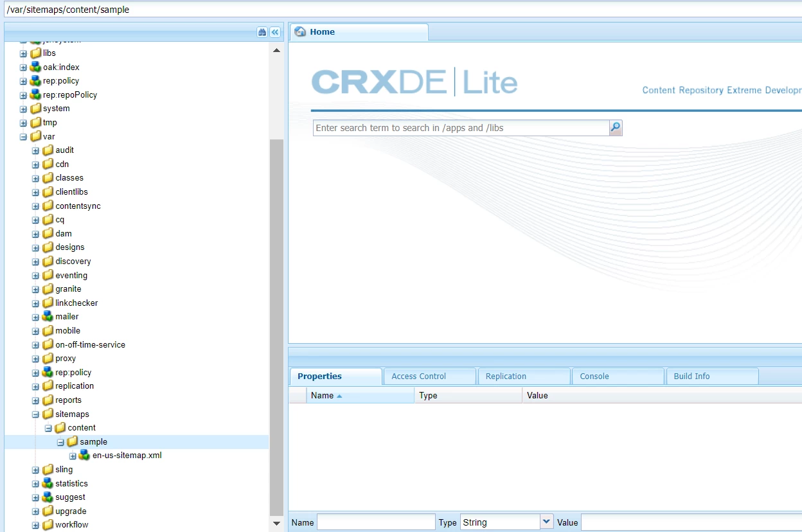Click the property Value input field

click(x=691, y=522)
